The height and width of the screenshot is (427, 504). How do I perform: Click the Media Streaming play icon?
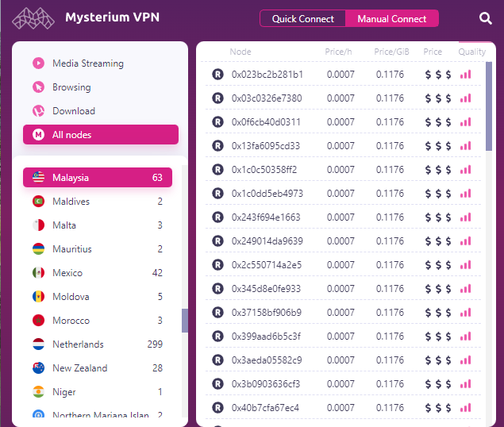(39, 63)
